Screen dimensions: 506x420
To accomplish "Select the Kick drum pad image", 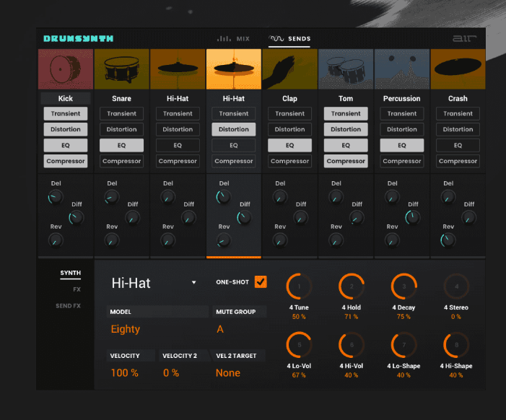I will (x=66, y=69).
